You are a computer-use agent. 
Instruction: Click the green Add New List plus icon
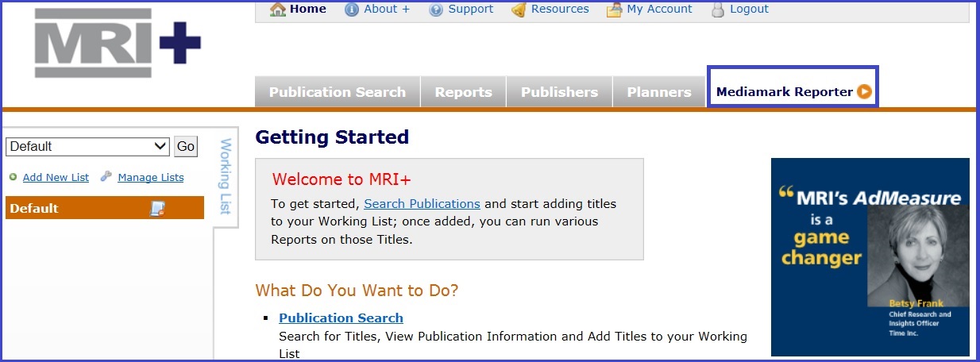(x=13, y=177)
